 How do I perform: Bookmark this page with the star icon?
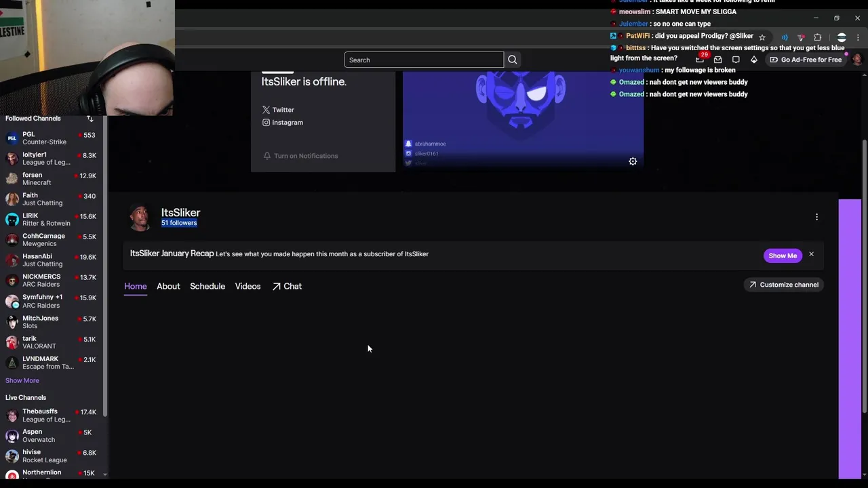coord(762,37)
